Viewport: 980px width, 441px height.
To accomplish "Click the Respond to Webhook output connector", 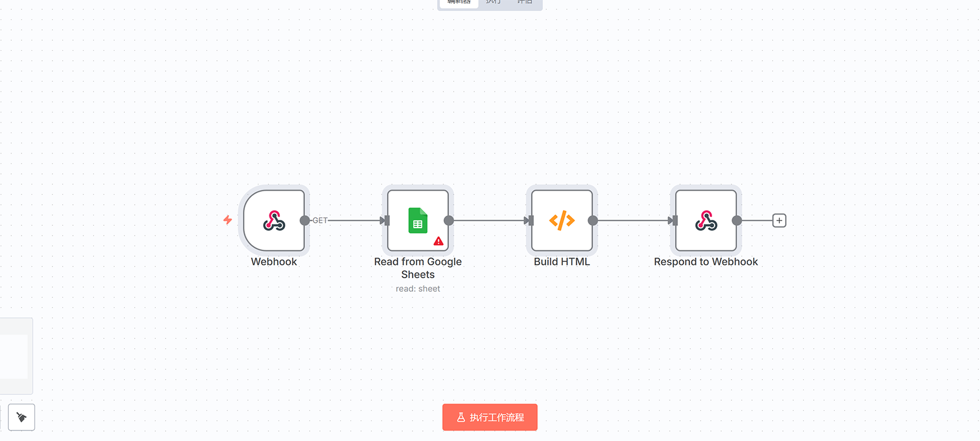I will point(737,220).
